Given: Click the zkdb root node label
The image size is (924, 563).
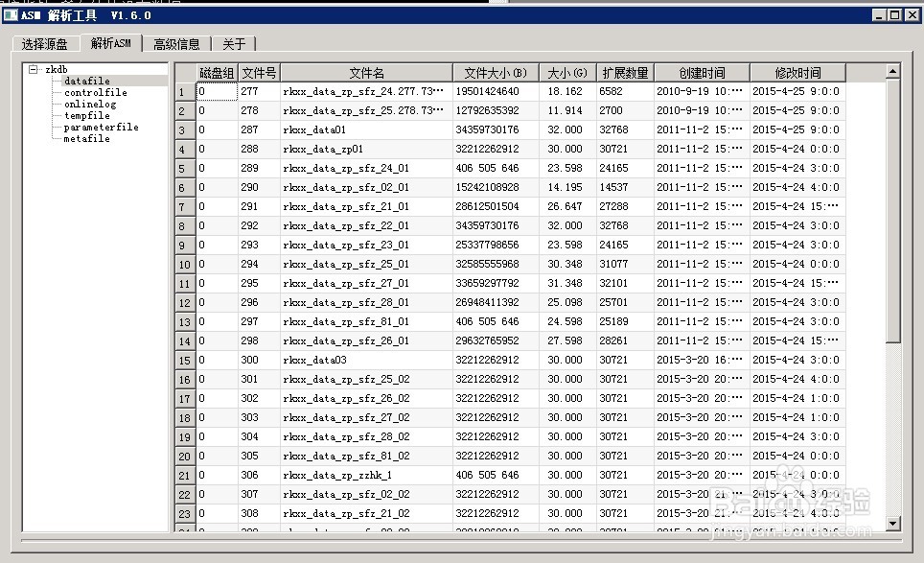Looking at the screenshot, I should [x=56, y=70].
